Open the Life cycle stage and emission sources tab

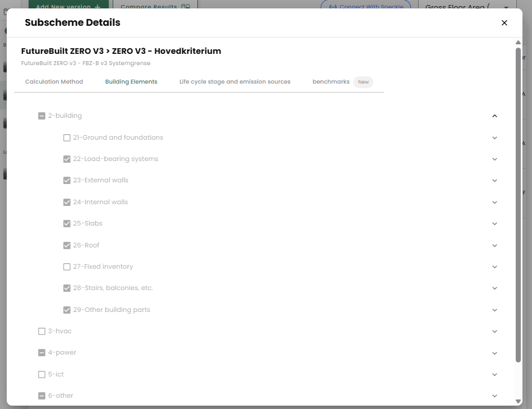click(x=235, y=82)
